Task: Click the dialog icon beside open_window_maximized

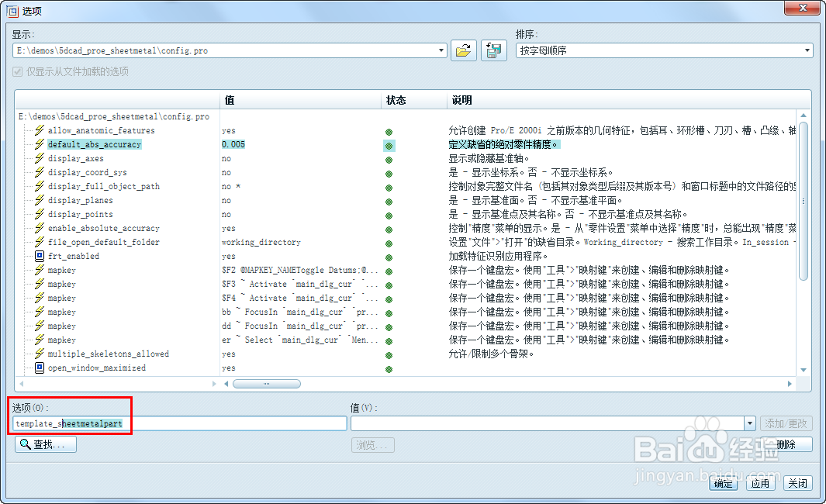Action: click(39, 367)
